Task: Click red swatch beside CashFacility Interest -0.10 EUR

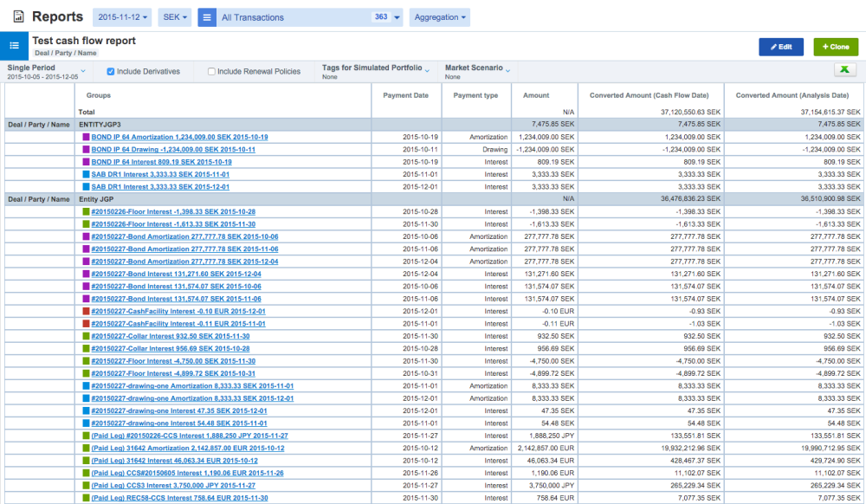Action: click(x=86, y=312)
